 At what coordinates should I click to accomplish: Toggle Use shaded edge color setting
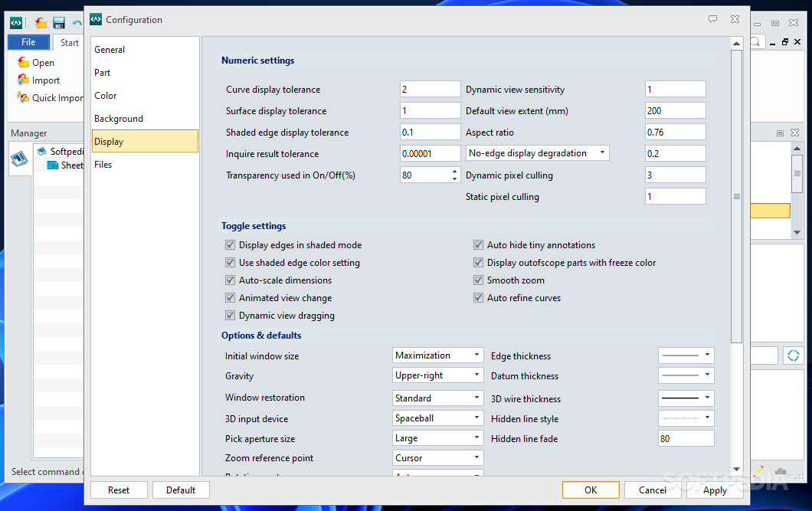(x=230, y=263)
